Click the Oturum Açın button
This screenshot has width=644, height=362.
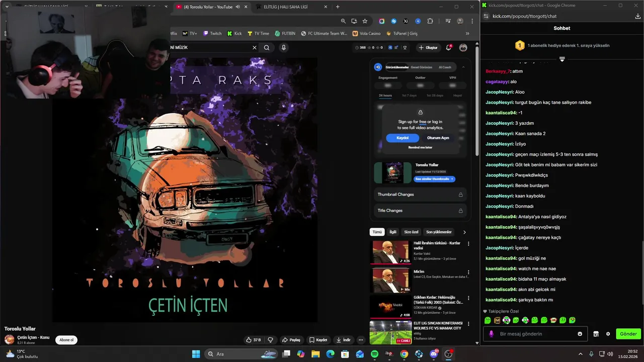click(438, 138)
